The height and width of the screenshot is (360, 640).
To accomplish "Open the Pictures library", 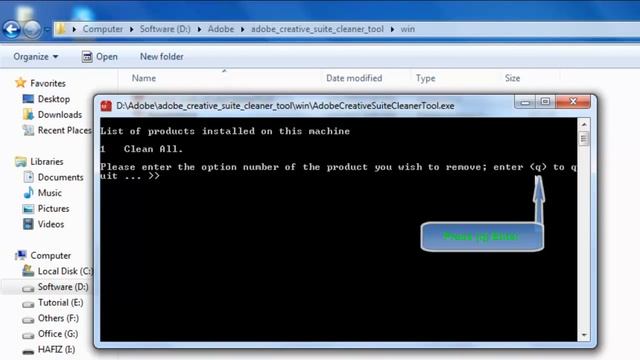I will click(53, 209).
